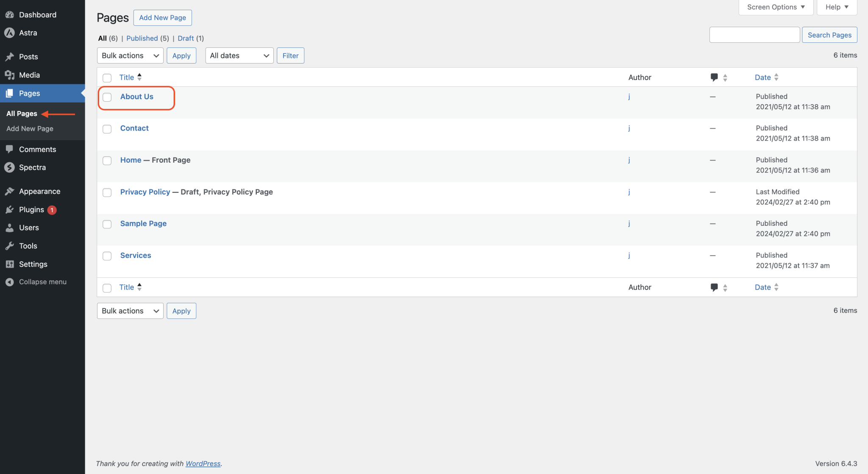Check the About Us page checkbox
The height and width of the screenshot is (474, 868).
(x=107, y=97)
